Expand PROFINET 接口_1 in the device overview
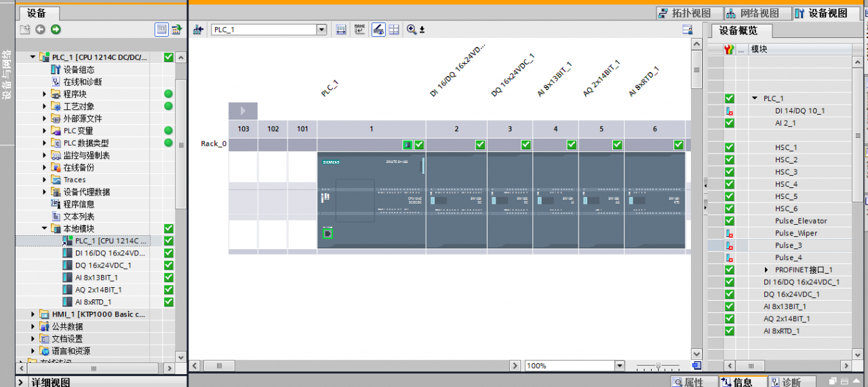The width and height of the screenshot is (868, 387). pos(766,270)
